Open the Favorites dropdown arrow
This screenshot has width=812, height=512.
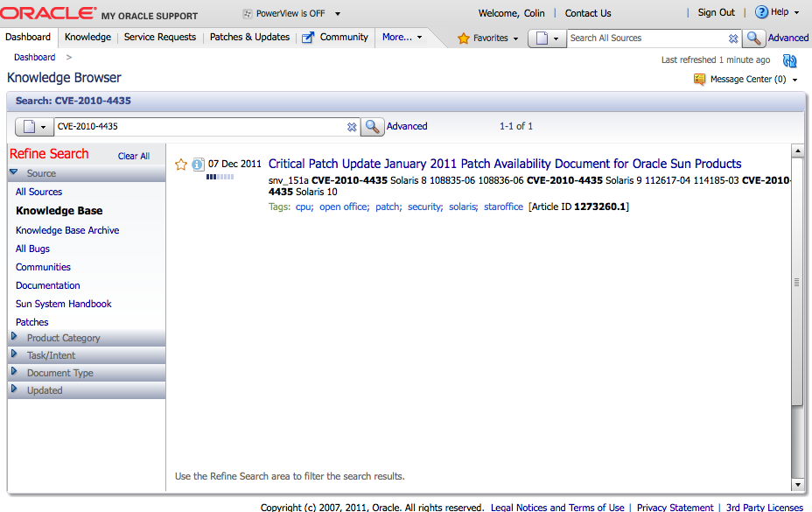(515, 39)
